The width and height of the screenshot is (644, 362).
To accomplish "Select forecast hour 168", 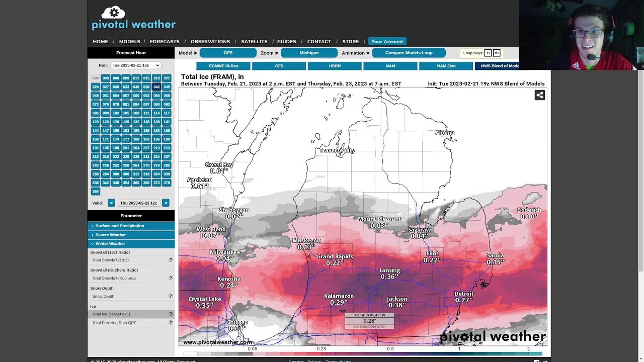I will tap(95, 139).
